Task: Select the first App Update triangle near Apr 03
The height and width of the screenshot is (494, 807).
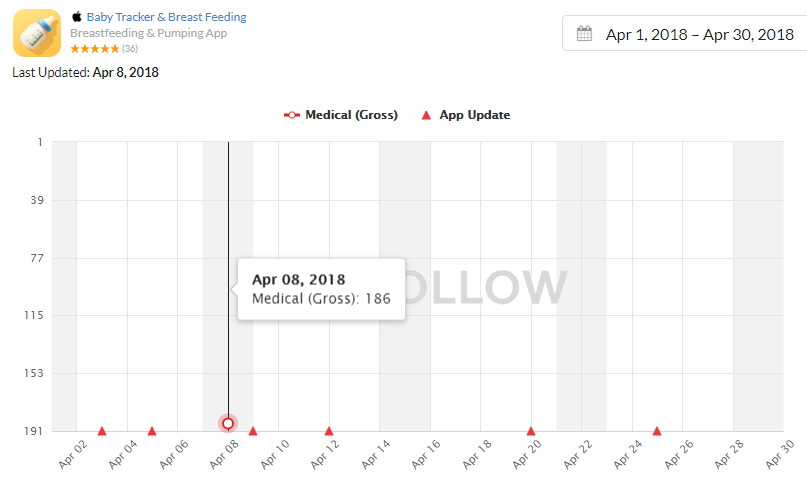Action: click(102, 431)
